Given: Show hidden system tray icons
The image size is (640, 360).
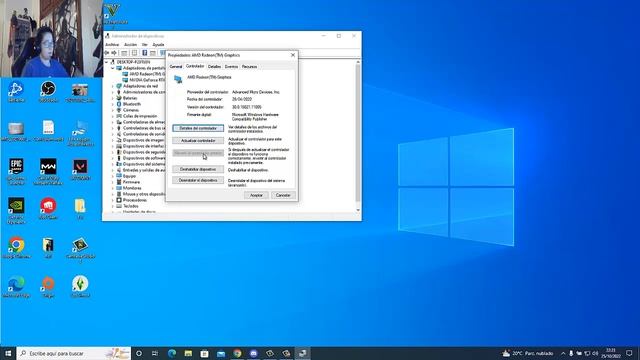Looking at the screenshot, I should [x=563, y=353].
